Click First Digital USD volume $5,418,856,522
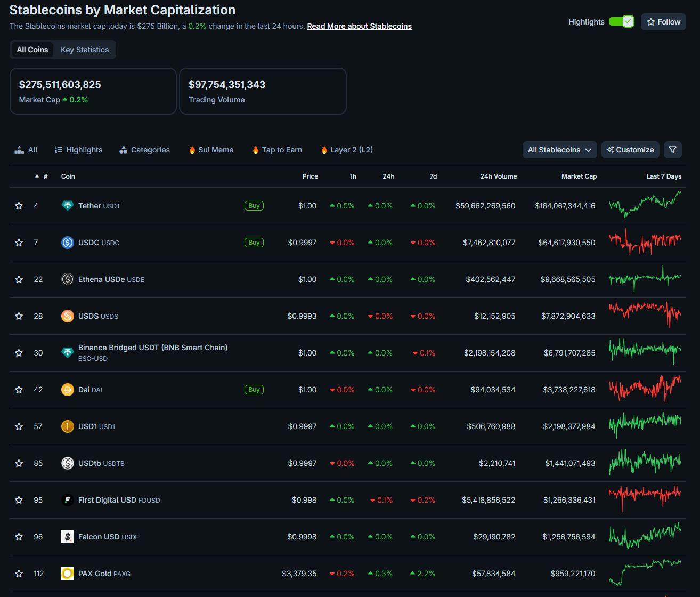The height and width of the screenshot is (597, 700). tap(489, 500)
